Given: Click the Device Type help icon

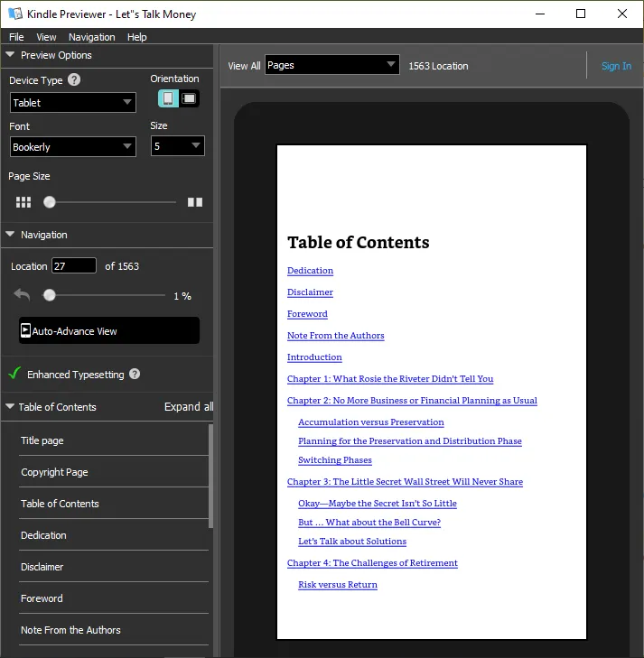Looking at the screenshot, I should pyautogui.click(x=74, y=79).
